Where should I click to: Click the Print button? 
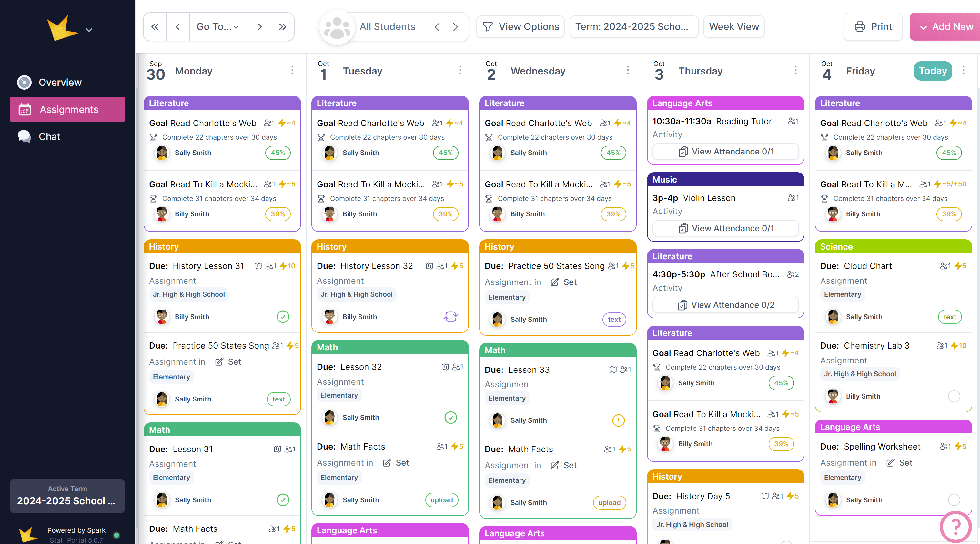click(873, 27)
